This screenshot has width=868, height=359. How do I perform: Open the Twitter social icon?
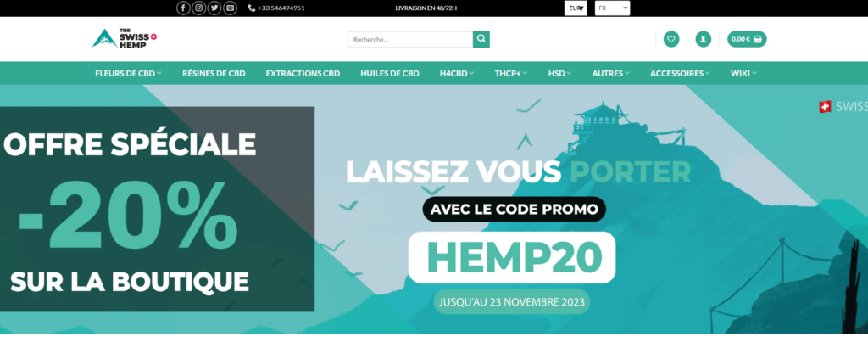[x=214, y=8]
